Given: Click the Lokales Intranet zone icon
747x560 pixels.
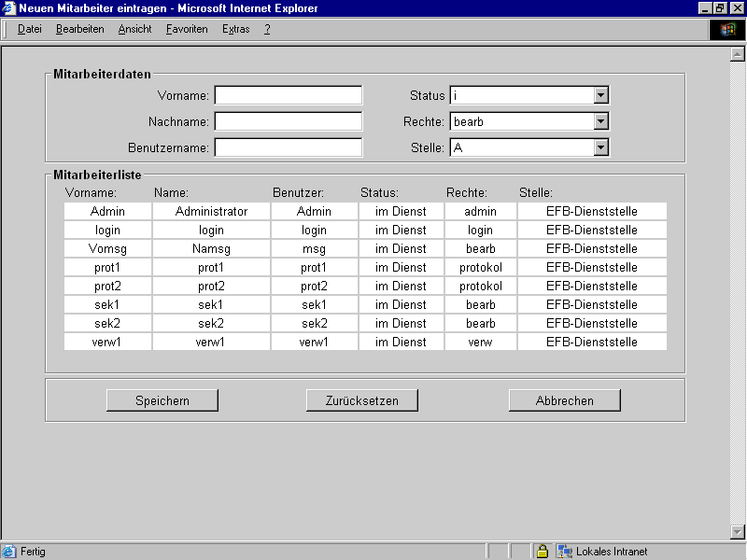Looking at the screenshot, I should coord(565,552).
